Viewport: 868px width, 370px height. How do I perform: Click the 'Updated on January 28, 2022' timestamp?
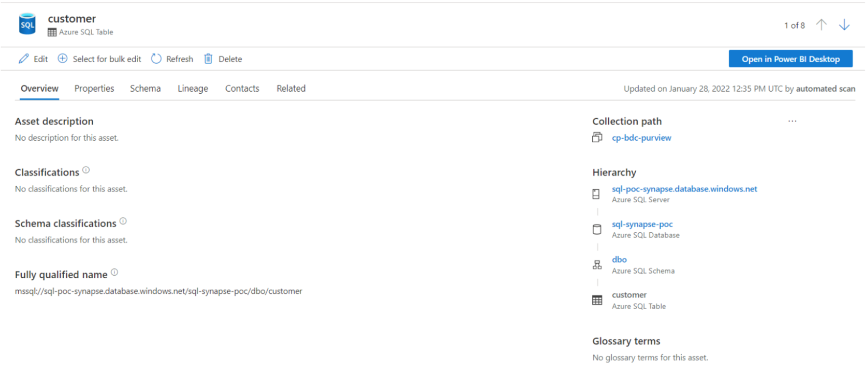739,89
